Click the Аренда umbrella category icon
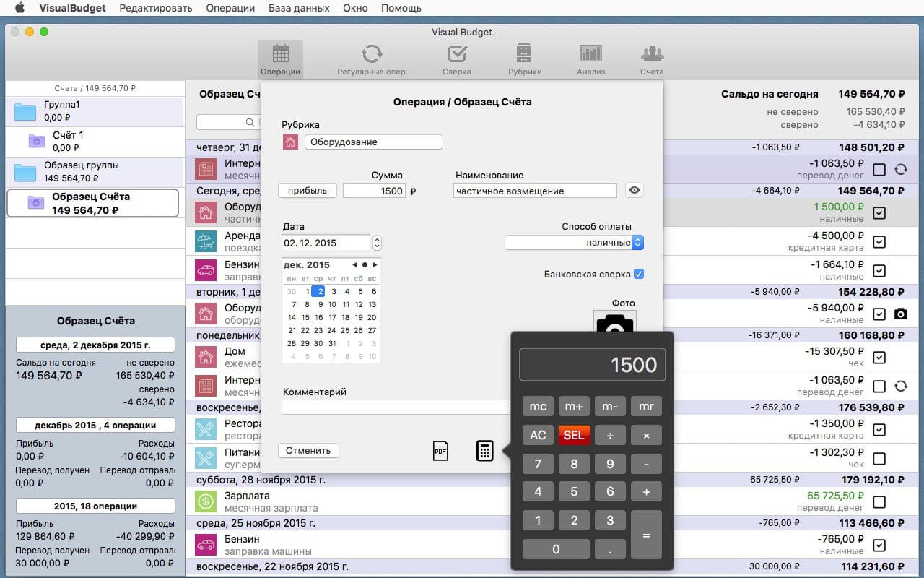924x578 pixels. point(206,241)
